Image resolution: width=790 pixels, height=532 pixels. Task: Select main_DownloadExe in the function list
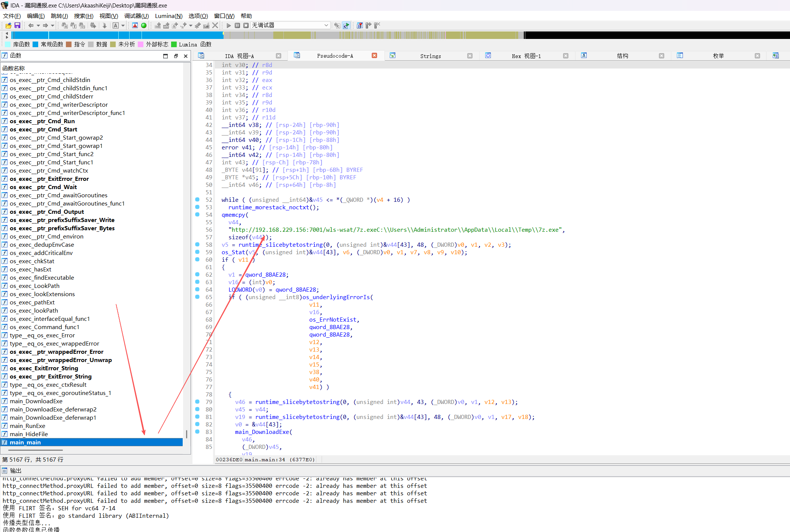click(x=36, y=401)
